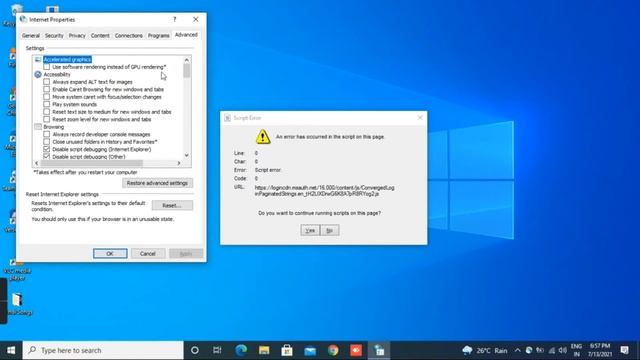This screenshot has width=640, height=360.
Task: Click the active Control Panel taskbar icon
Action: 379,350
